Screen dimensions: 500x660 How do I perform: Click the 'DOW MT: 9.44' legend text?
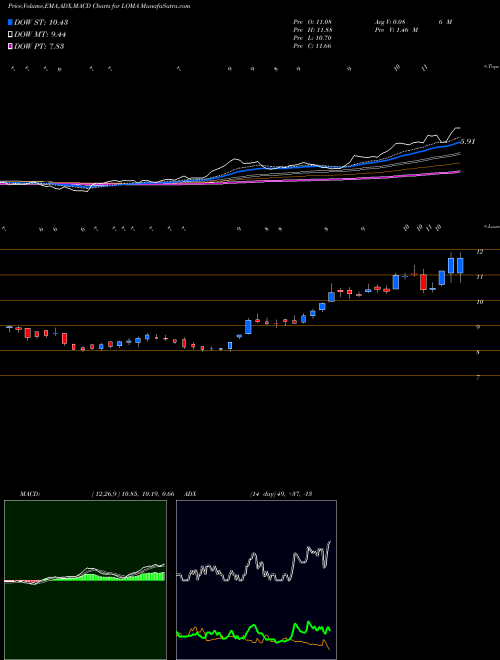40,35
